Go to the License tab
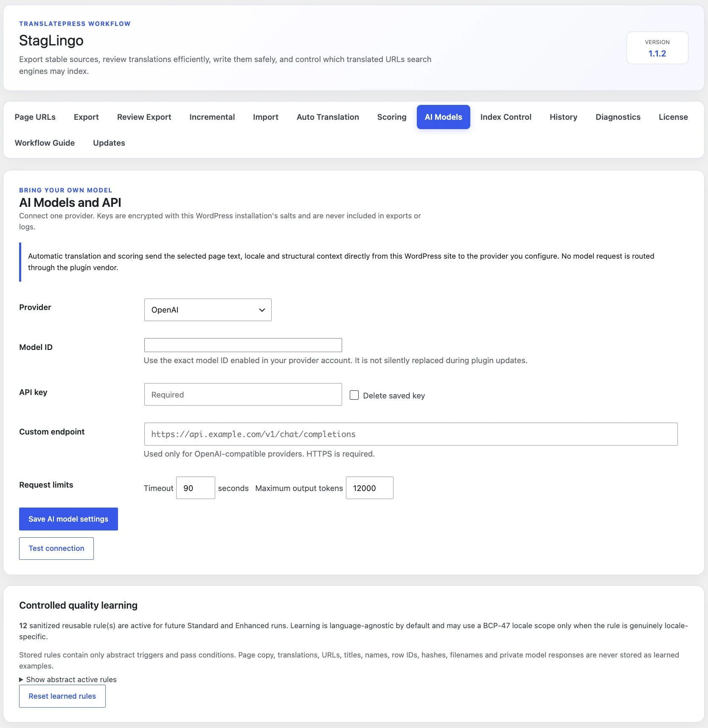 pos(673,117)
